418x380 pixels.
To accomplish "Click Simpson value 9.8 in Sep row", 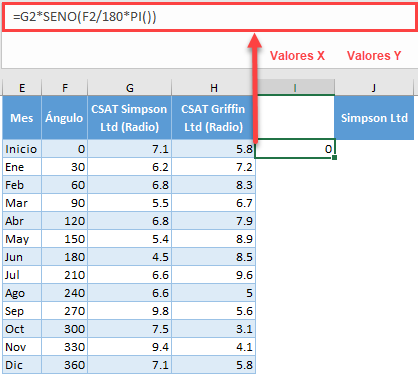I will (x=129, y=311).
